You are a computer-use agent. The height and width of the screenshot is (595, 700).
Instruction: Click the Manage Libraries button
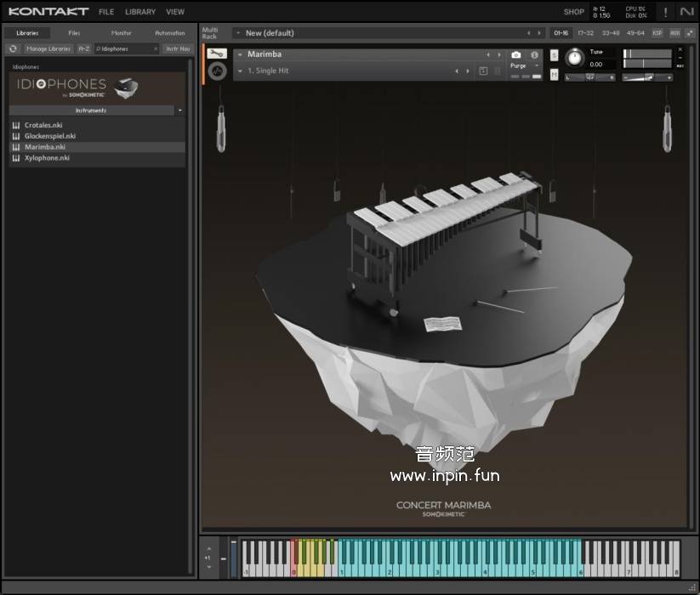coord(48,49)
